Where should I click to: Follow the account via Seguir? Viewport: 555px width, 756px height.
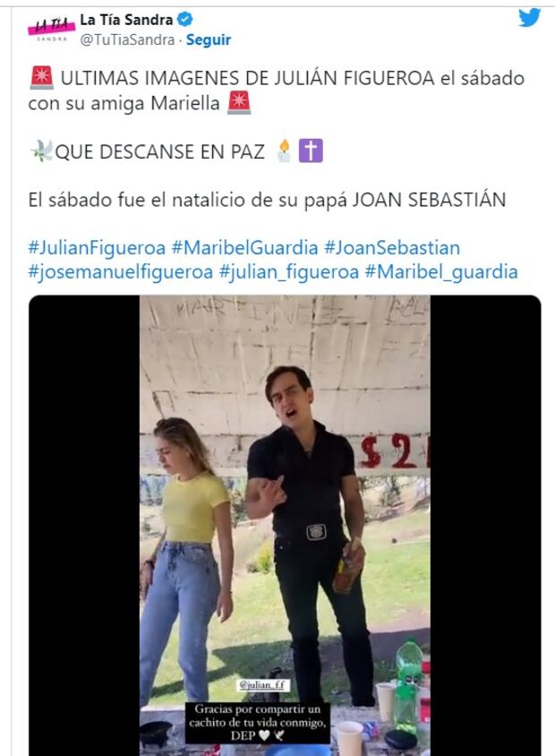[209, 39]
